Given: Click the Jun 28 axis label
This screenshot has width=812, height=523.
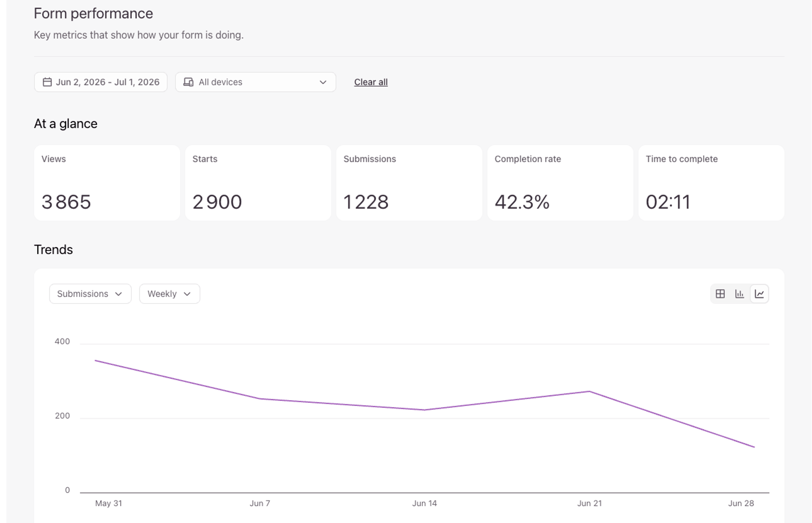Looking at the screenshot, I should pos(741,503).
